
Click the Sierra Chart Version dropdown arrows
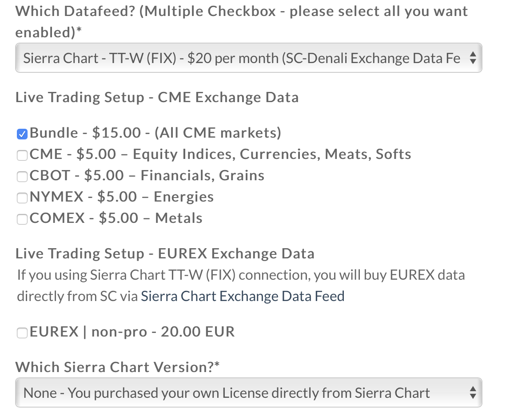473,393
